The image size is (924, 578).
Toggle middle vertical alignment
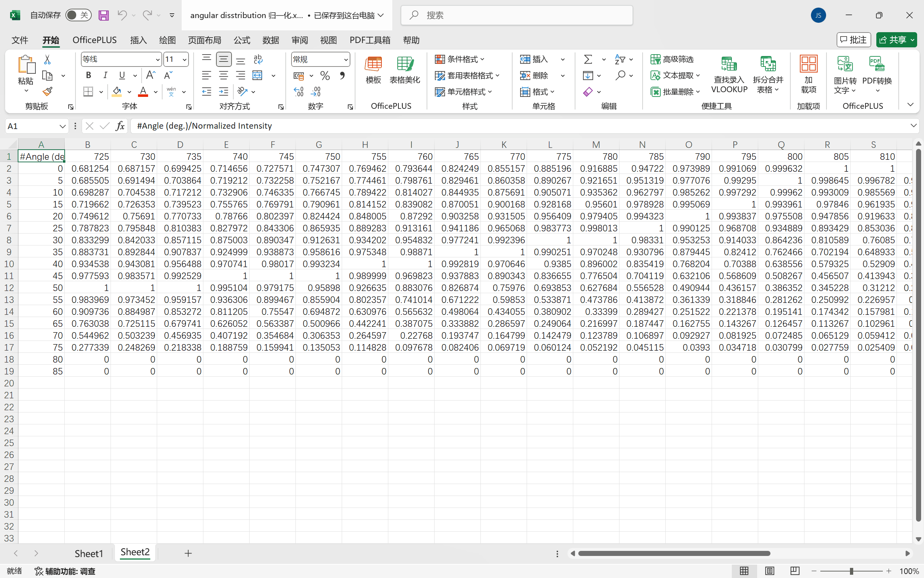[x=224, y=59]
